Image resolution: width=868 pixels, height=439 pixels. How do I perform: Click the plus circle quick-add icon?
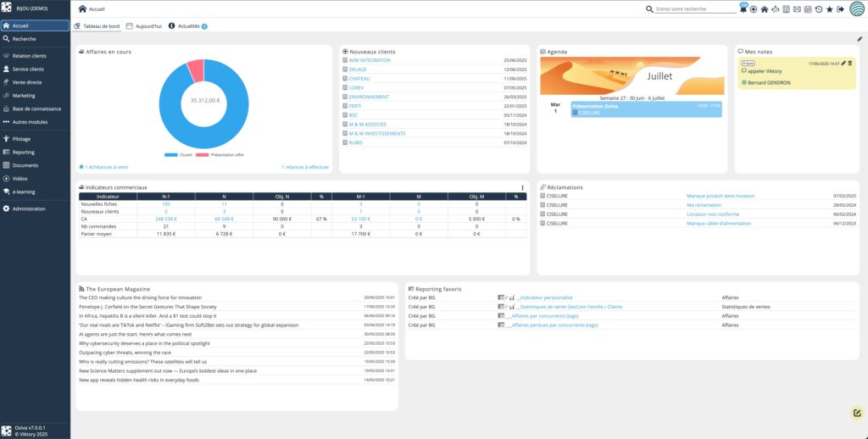754,9
